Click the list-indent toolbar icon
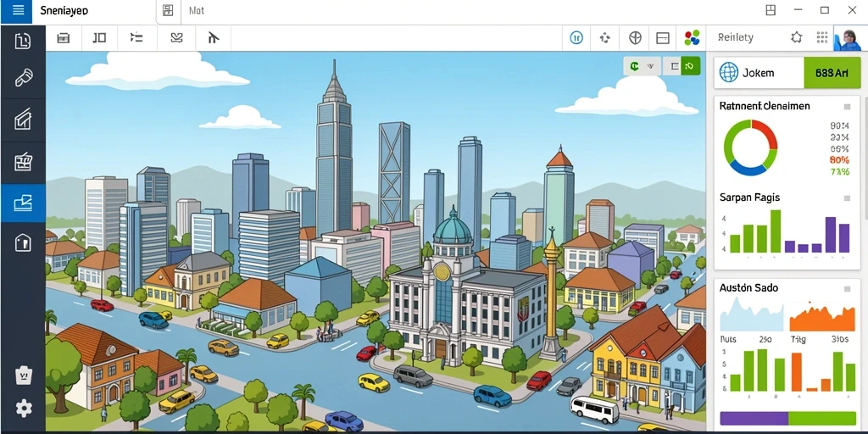The width and height of the screenshot is (868, 434). coord(136,37)
